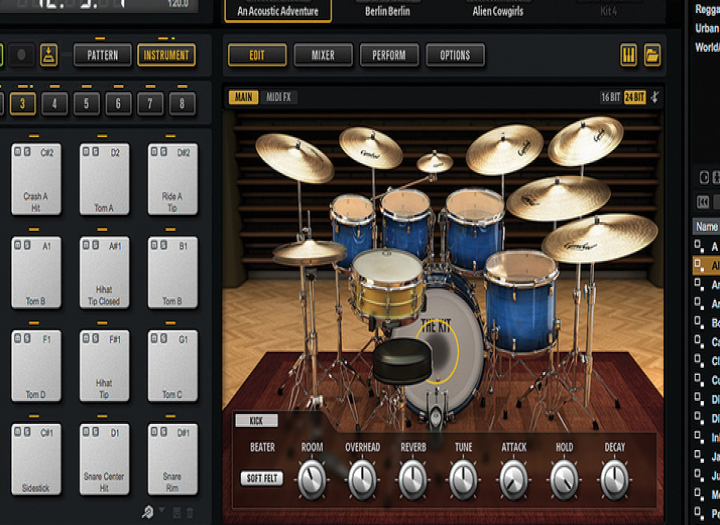The height and width of the screenshot is (525, 720).
Task: Select pad group 7
Action: [x=150, y=103]
